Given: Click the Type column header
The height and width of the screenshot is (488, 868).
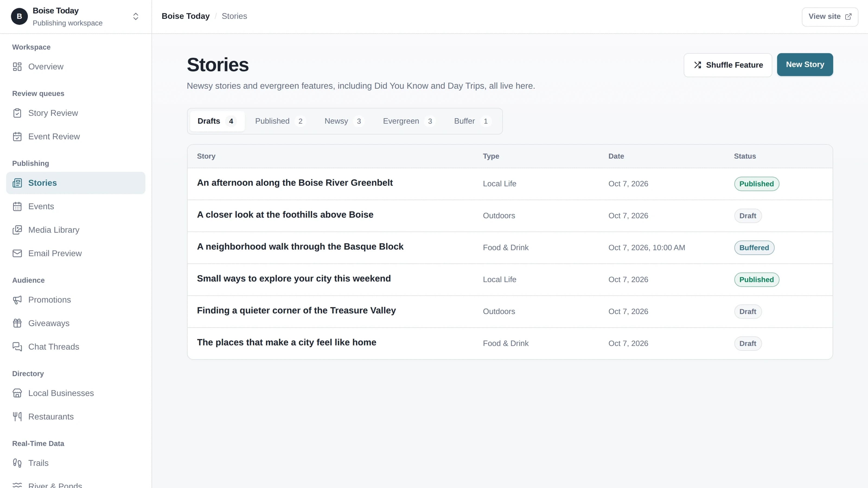Looking at the screenshot, I should 491,156.
